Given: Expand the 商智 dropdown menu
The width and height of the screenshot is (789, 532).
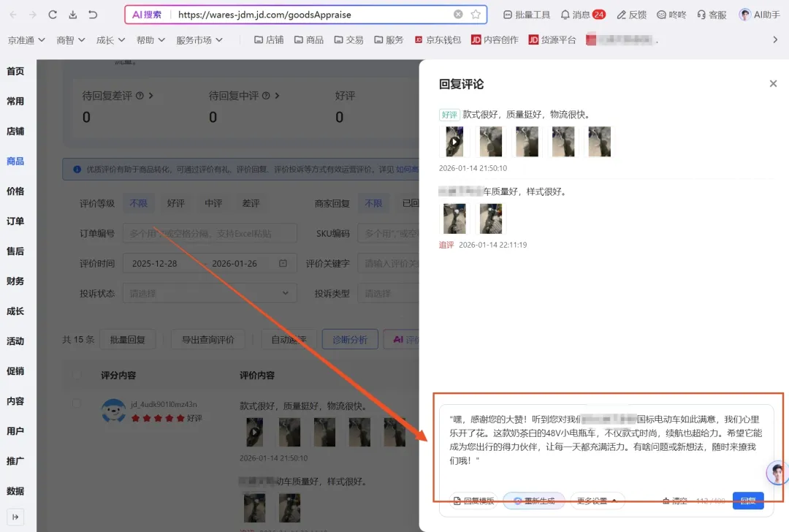Looking at the screenshot, I should (x=70, y=39).
